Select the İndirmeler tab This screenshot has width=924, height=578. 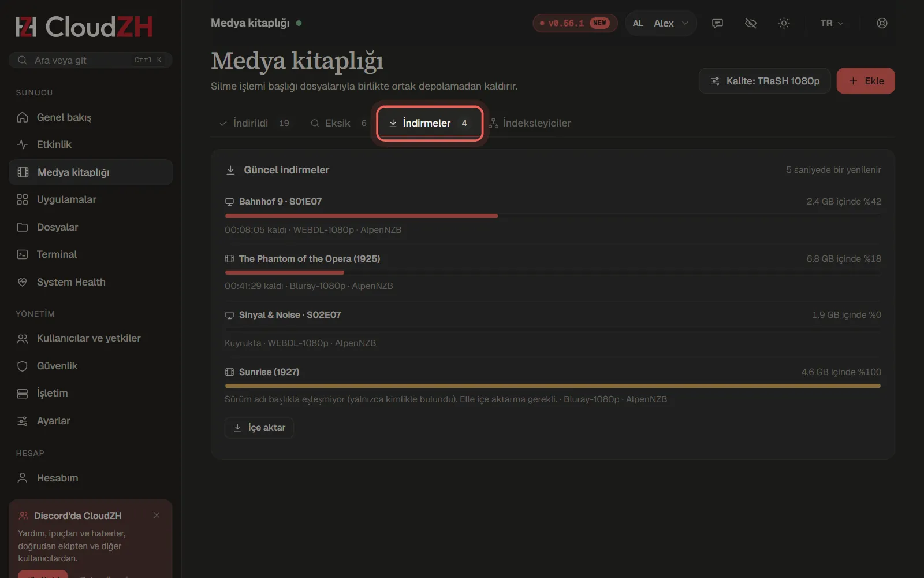430,123
